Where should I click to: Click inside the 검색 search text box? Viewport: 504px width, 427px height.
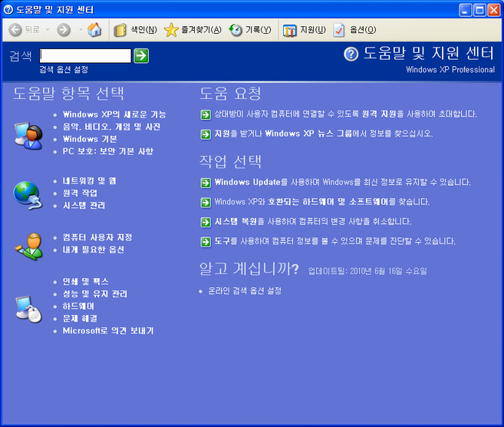85,55
